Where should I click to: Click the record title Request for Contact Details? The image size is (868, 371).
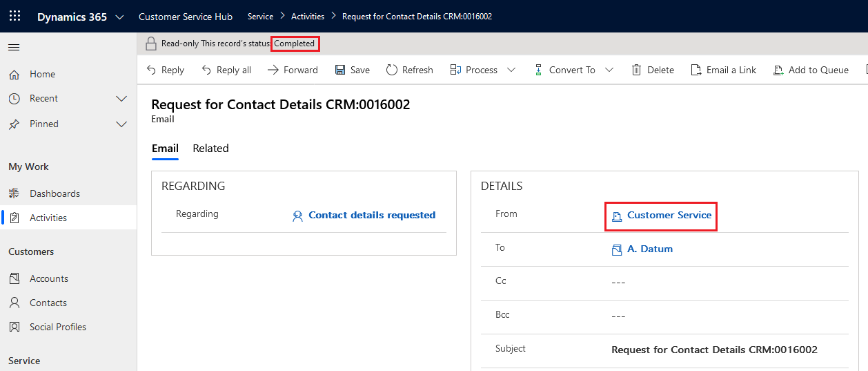point(280,104)
